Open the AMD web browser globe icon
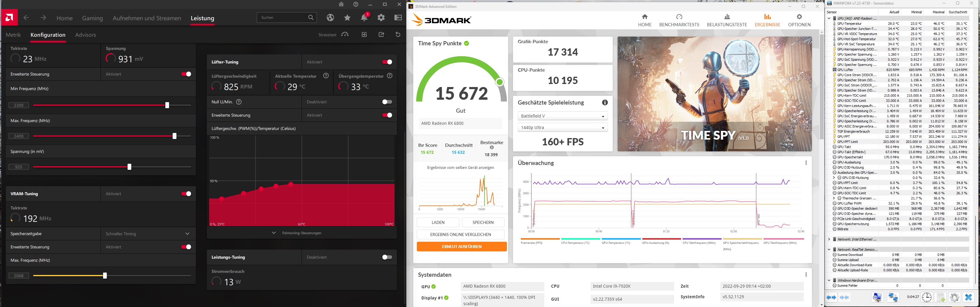The width and height of the screenshot is (980, 307). (x=330, y=18)
